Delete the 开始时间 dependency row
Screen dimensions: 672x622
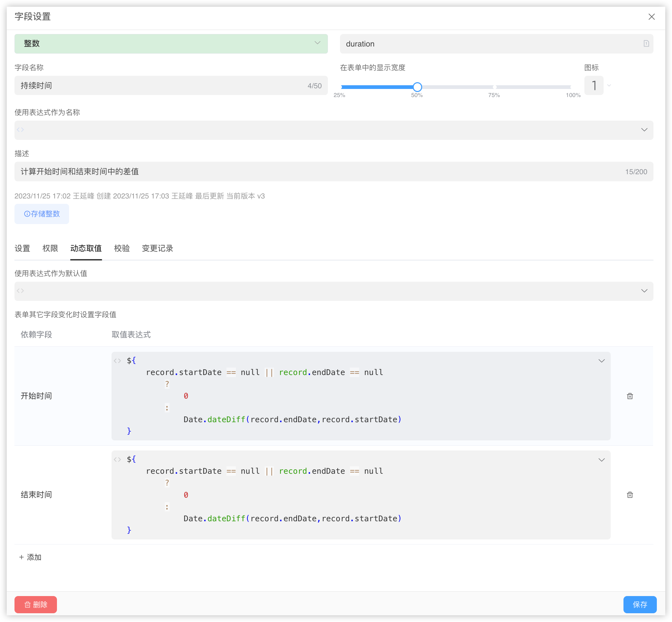(x=630, y=396)
